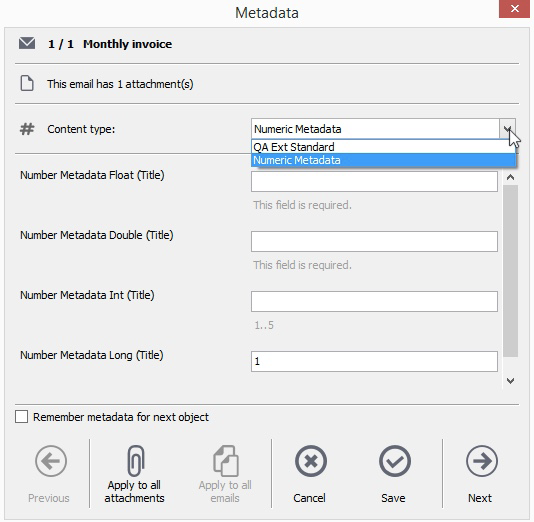Click the 'Number Metadata Long (Title)' label
The width and height of the screenshot is (534, 522).
(92, 355)
